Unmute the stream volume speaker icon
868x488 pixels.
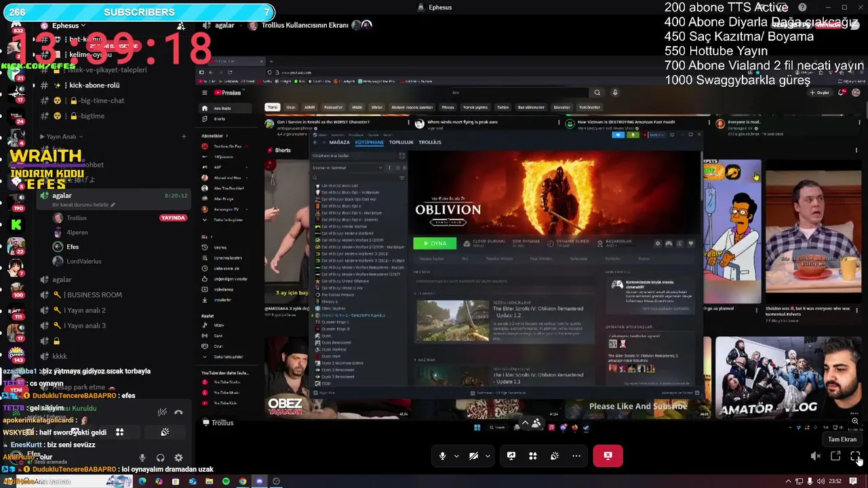click(816, 456)
